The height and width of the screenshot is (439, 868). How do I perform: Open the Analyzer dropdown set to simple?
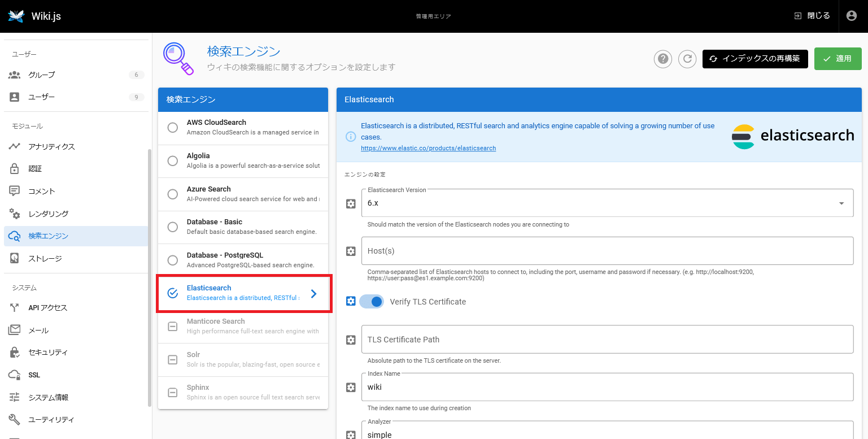[x=607, y=430]
